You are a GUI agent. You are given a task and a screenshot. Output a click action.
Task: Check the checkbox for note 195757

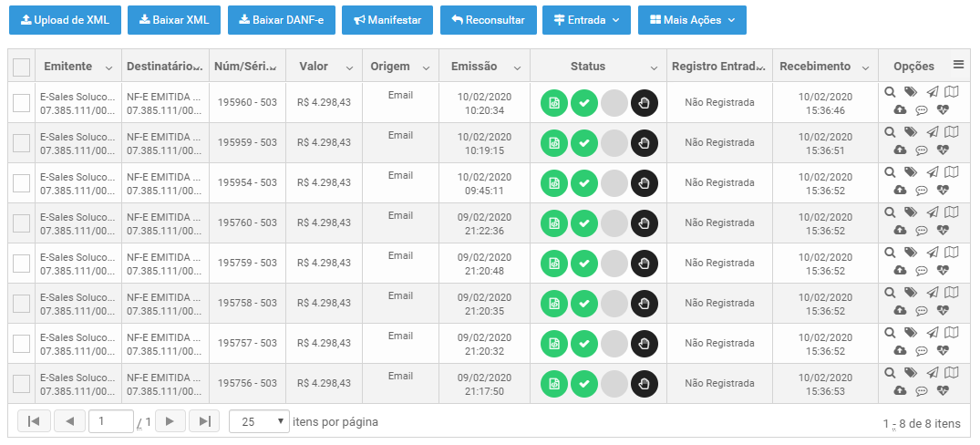coord(21,344)
